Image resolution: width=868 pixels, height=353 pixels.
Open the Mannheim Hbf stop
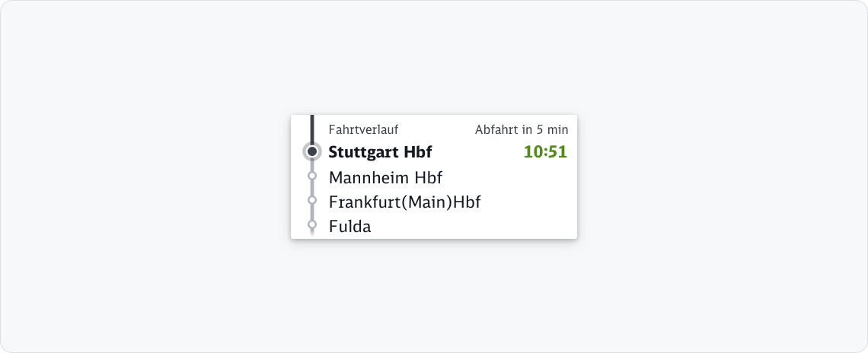[x=385, y=178]
